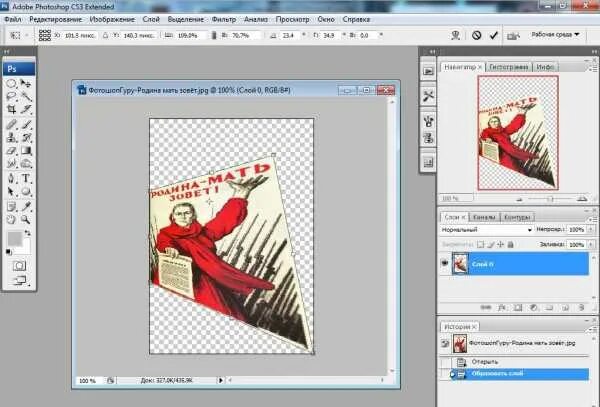
Task: Select the Dodge tool
Action: [26, 164]
